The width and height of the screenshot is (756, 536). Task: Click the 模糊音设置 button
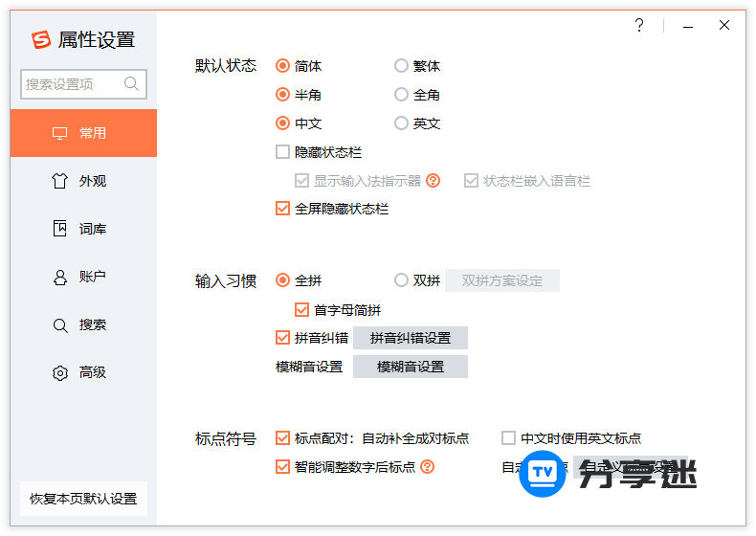click(x=411, y=367)
